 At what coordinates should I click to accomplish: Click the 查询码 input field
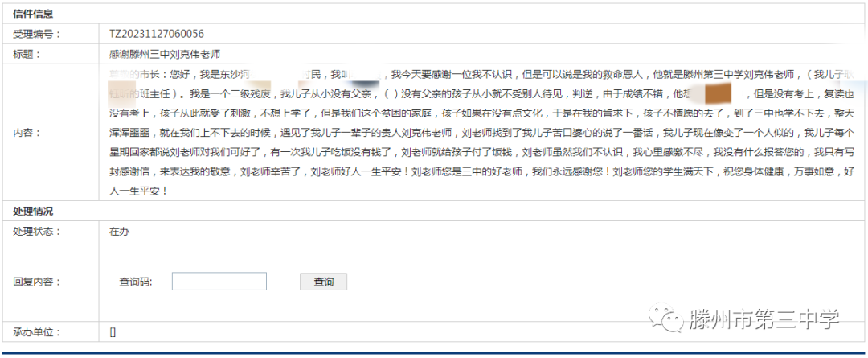pyautogui.click(x=219, y=281)
